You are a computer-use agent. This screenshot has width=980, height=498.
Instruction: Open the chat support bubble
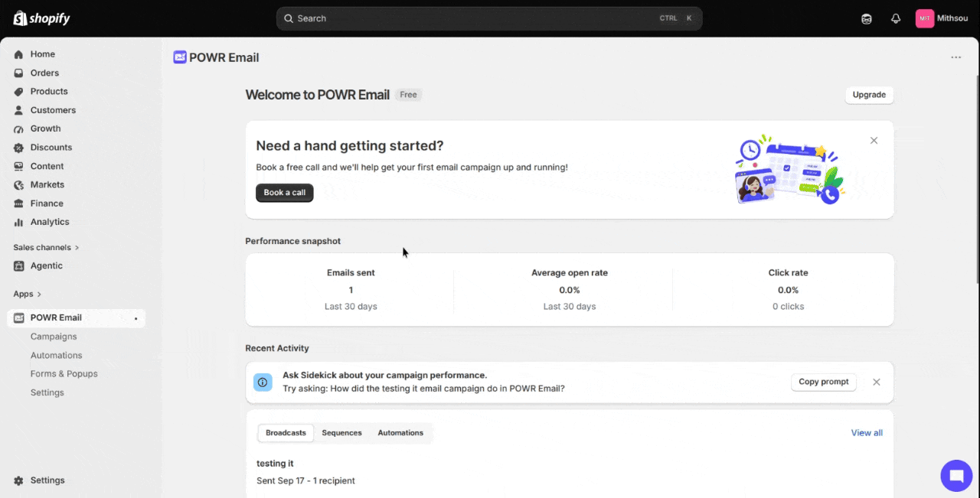(956, 476)
